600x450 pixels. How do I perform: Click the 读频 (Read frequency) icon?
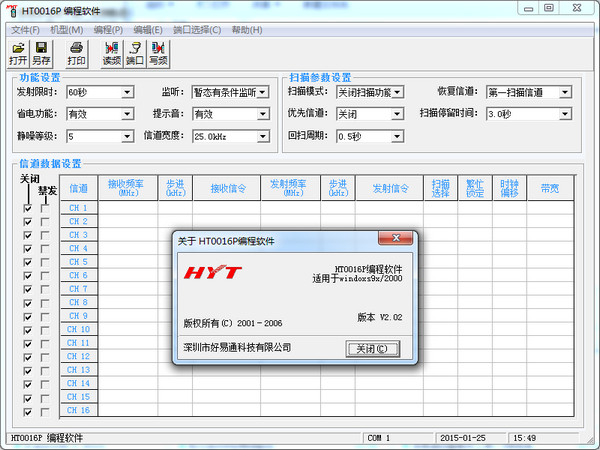[x=111, y=53]
